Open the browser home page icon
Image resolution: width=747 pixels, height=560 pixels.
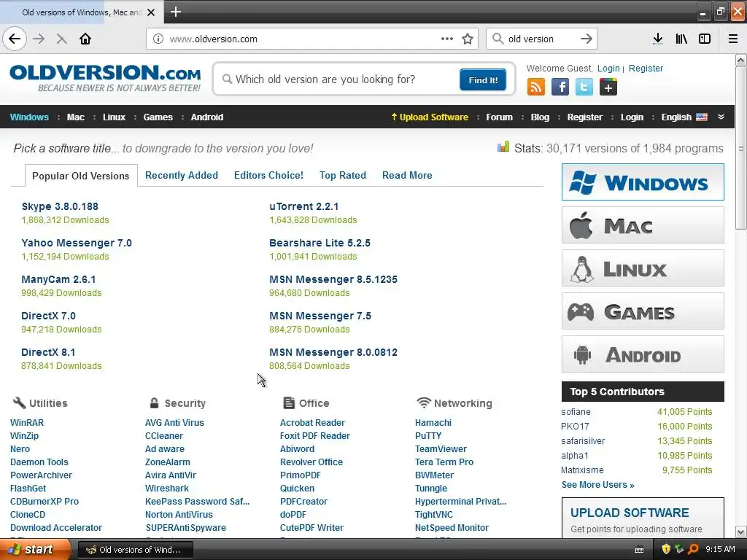point(85,39)
